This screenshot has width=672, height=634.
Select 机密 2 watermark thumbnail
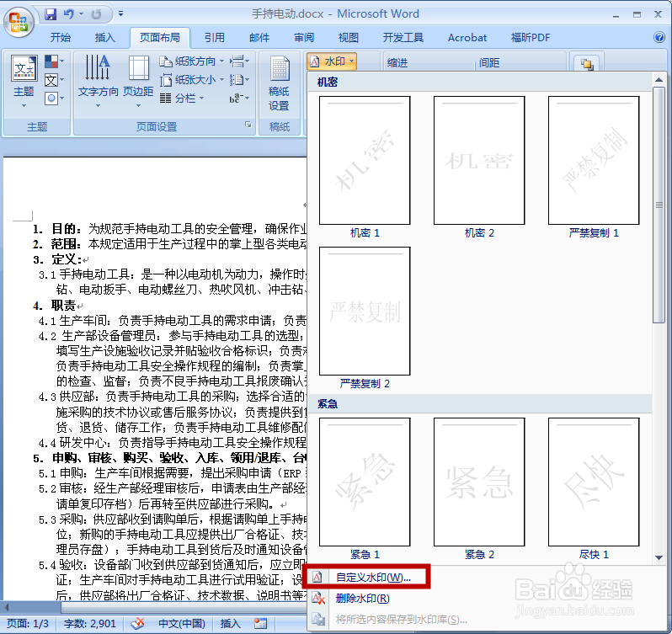[479, 160]
